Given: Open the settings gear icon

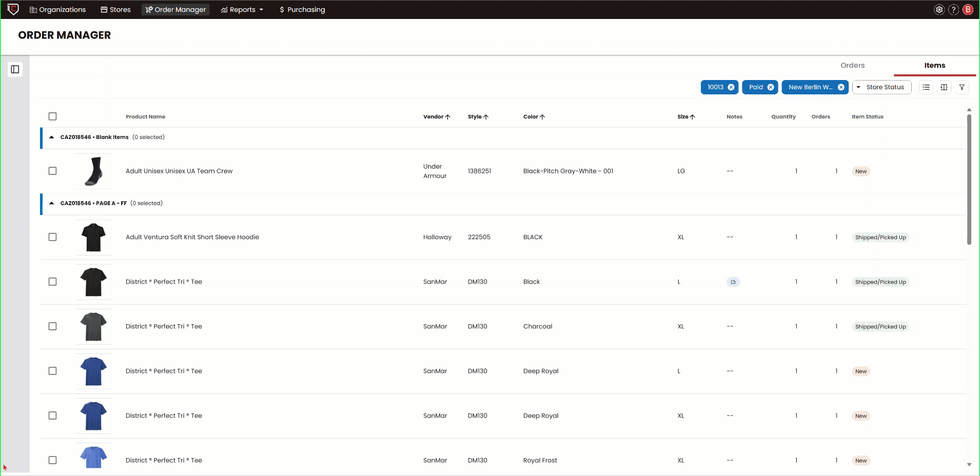Looking at the screenshot, I should click(x=939, y=10).
